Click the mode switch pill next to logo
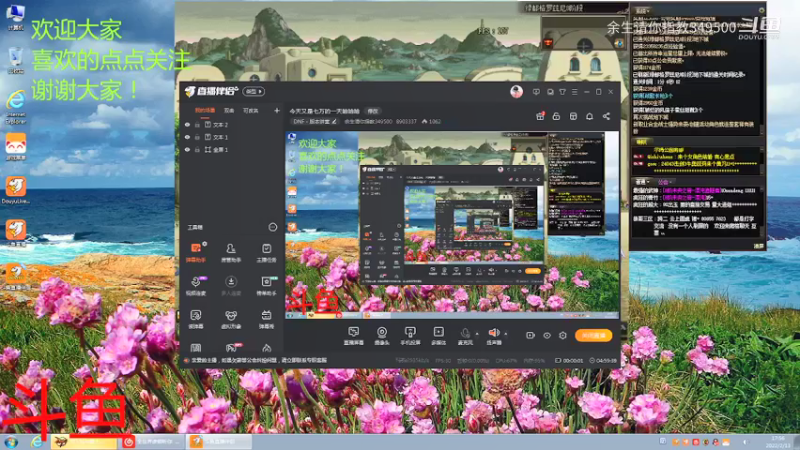 (254, 92)
